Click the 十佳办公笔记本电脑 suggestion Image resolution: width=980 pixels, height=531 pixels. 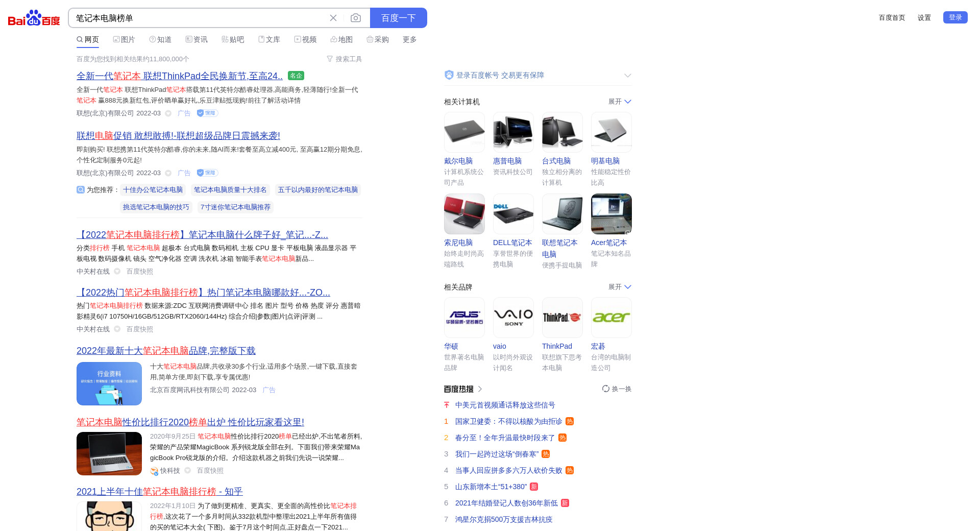153,190
